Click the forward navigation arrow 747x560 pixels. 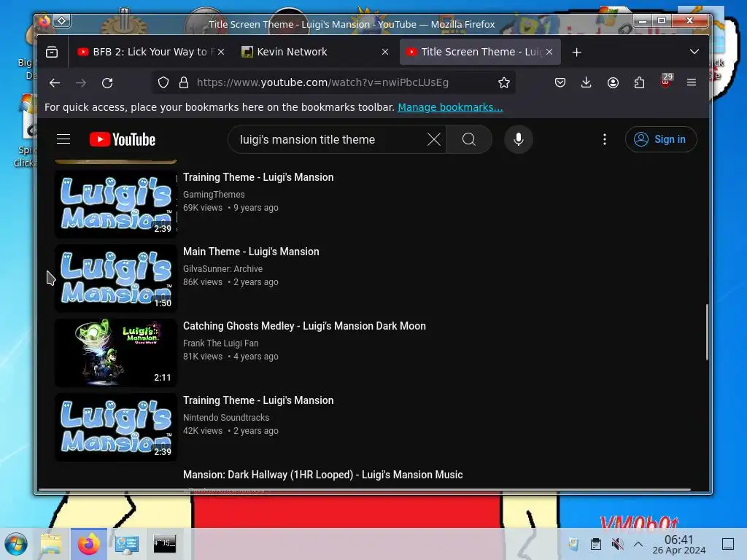(81, 83)
